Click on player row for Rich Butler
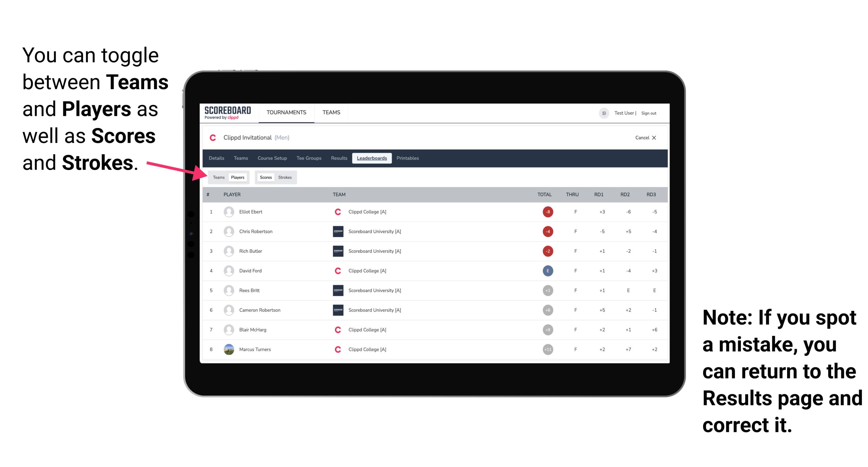 point(432,251)
